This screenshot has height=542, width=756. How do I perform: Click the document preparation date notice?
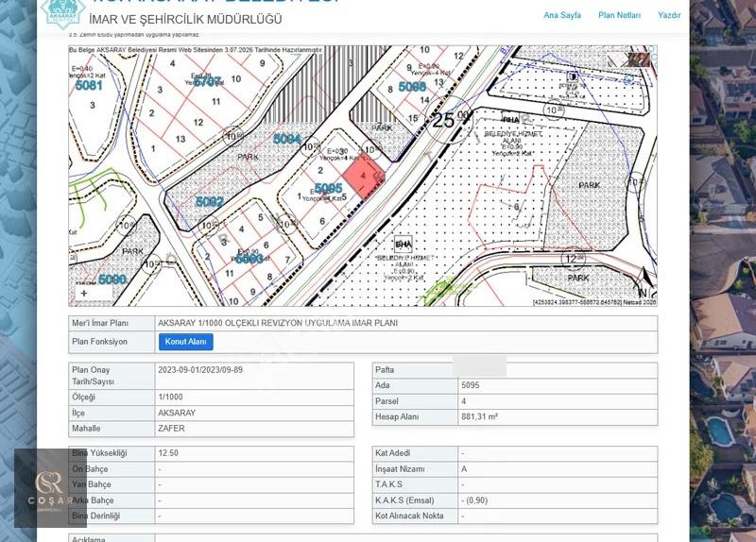tap(196, 50)
